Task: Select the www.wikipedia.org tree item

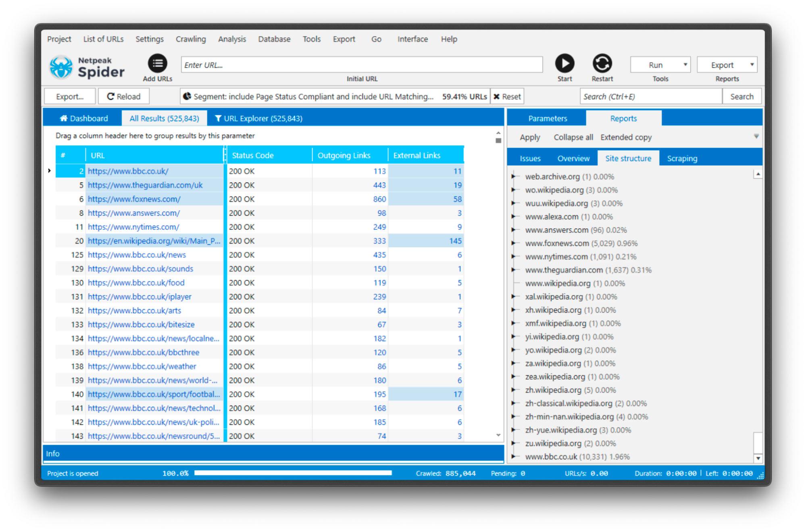Action: pos(575,283)
